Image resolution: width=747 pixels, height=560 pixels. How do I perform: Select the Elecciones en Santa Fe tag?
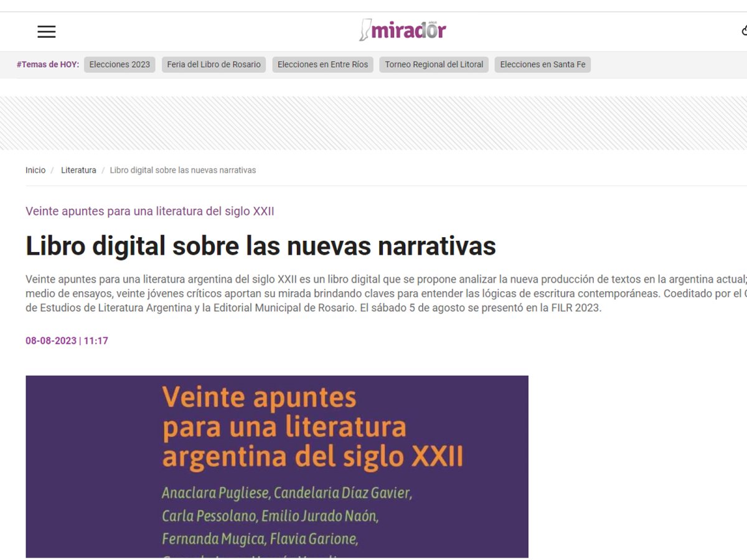click(x=542, y=65)
